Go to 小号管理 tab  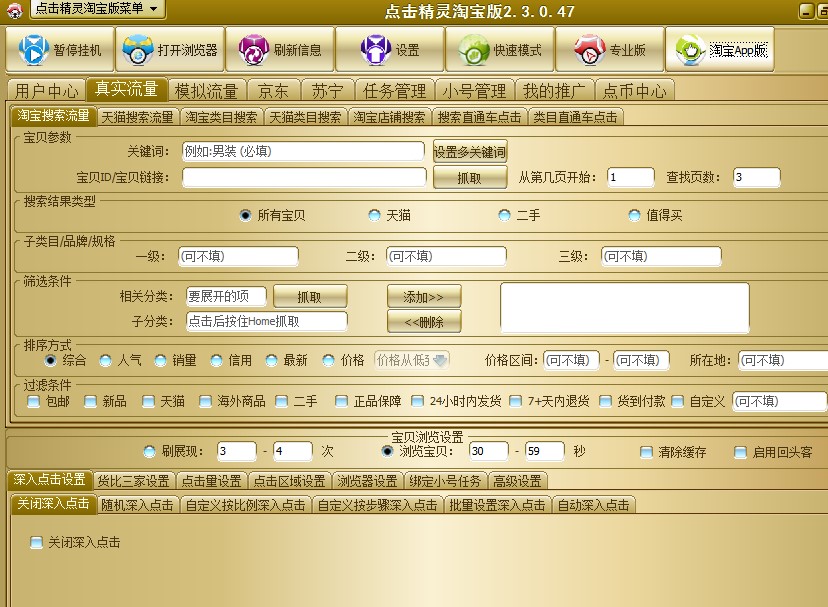pos(474,91)
